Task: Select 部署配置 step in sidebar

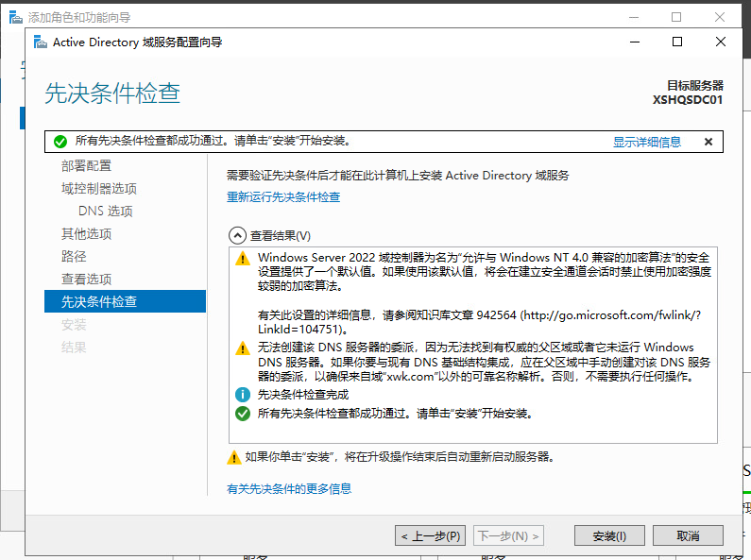Action: (86, 165)
